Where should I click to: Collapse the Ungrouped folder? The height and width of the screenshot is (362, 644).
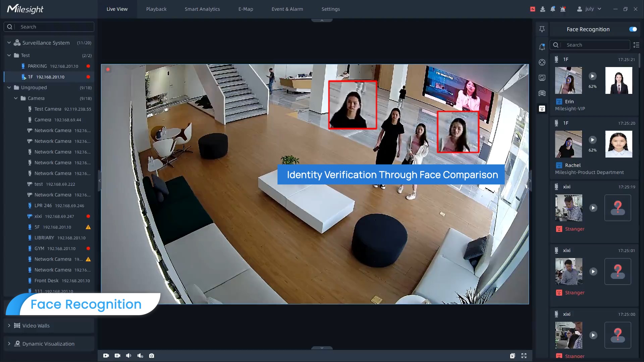tap(9, 87)
